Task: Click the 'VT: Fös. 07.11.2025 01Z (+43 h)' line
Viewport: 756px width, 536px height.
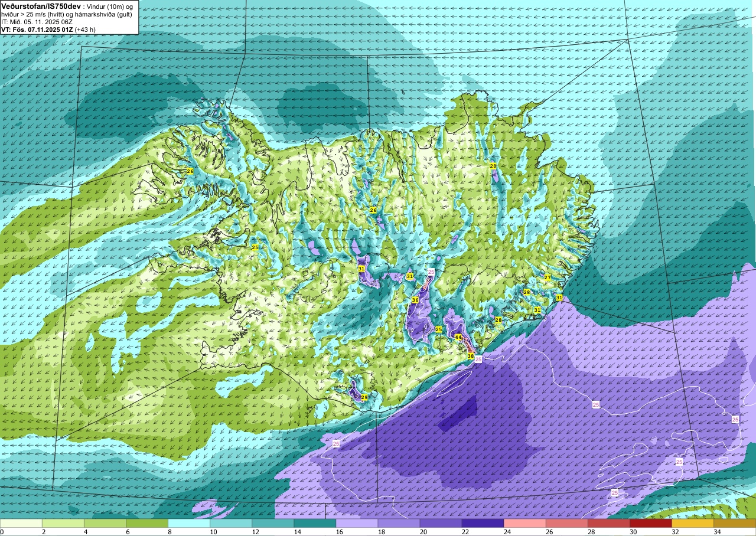Action: pos(48,30)
